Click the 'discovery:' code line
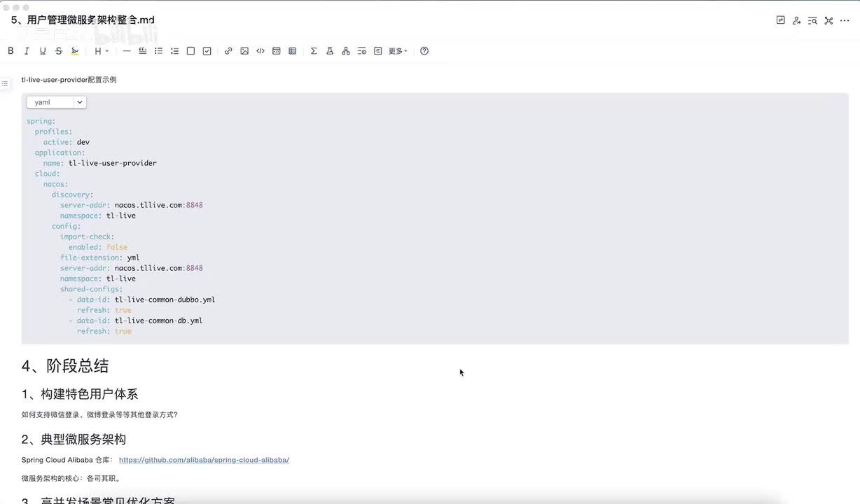 pos(73,195)
